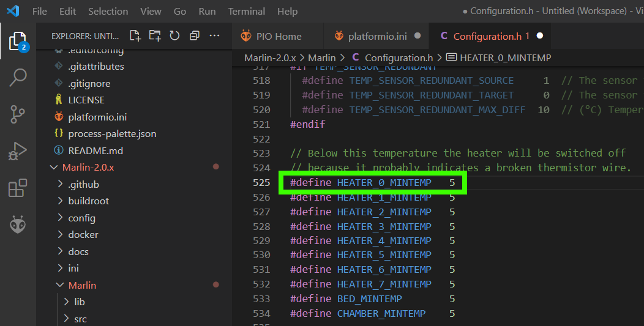Open README.md in file explorer
The height and width of the screenshot is (326, 644).
tap(95, 150)
